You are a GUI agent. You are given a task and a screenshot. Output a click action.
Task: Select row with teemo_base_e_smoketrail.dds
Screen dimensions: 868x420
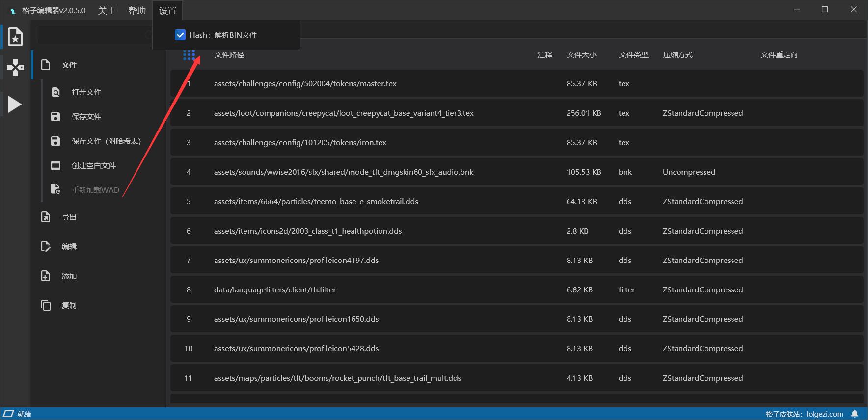[316, 202]
